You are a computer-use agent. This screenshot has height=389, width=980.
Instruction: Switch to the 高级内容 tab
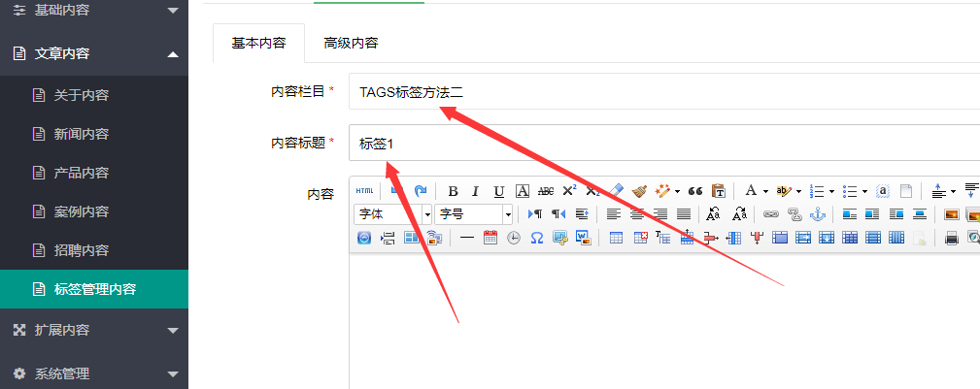351,44
